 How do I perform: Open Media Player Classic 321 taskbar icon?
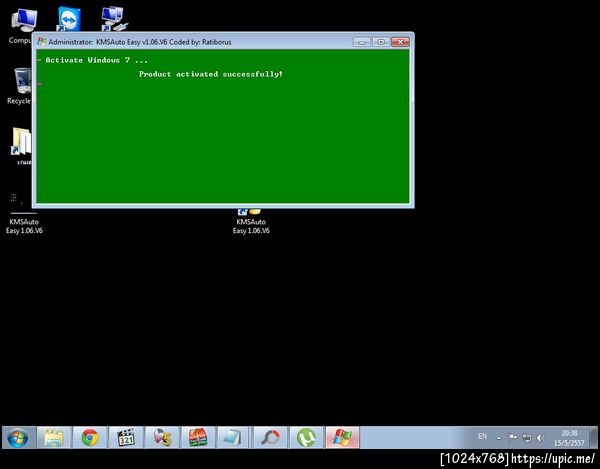pos(126,438)
